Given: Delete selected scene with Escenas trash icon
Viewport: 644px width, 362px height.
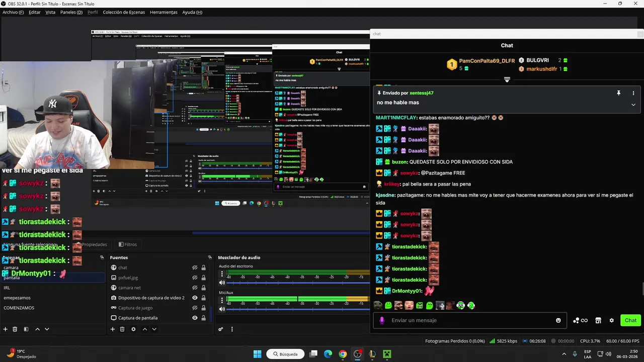Looking at the screenshot, I should tap(15, 329).
